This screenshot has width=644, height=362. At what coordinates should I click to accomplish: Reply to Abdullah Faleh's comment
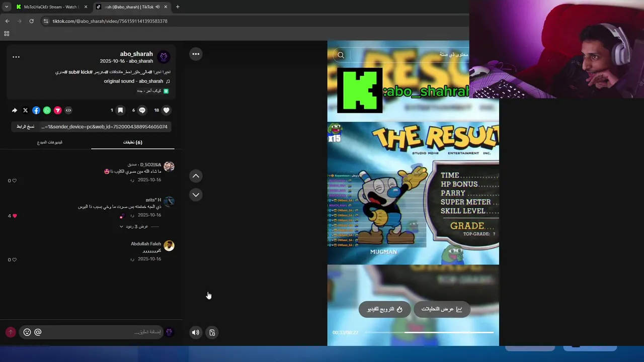pos(132,259)
